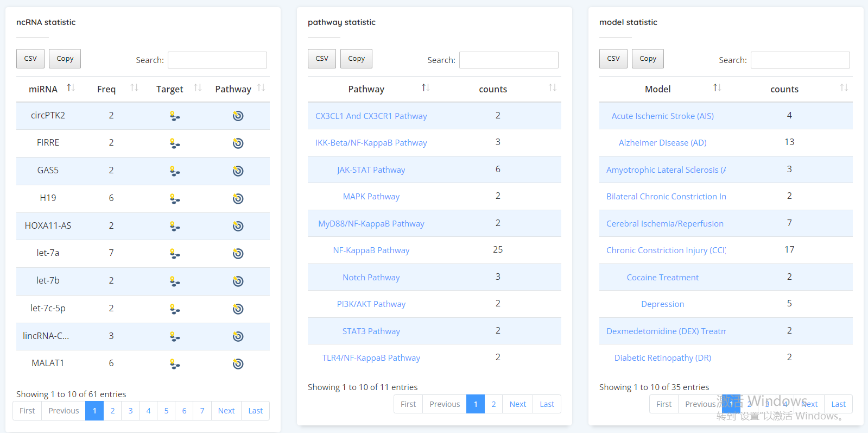Open the NF-KappaB Pathway link
Image resolution: width=868 pixels, height=433 pixels.
[371, 250]
